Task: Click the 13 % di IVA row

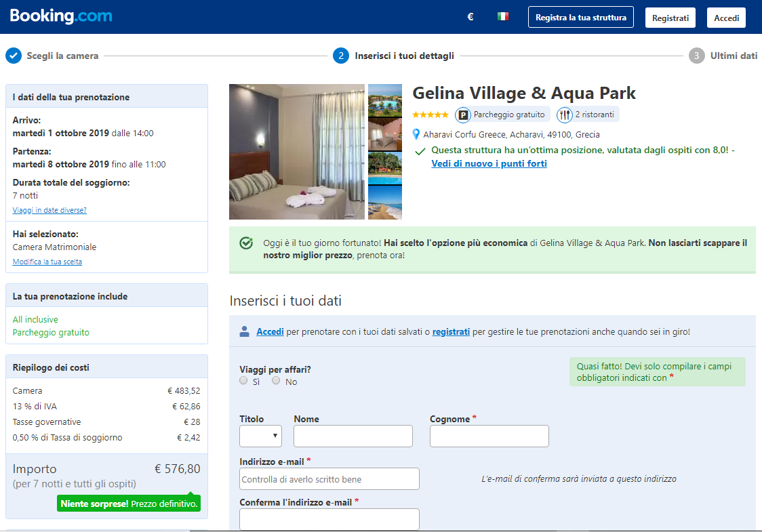Action: pos(106,407)
